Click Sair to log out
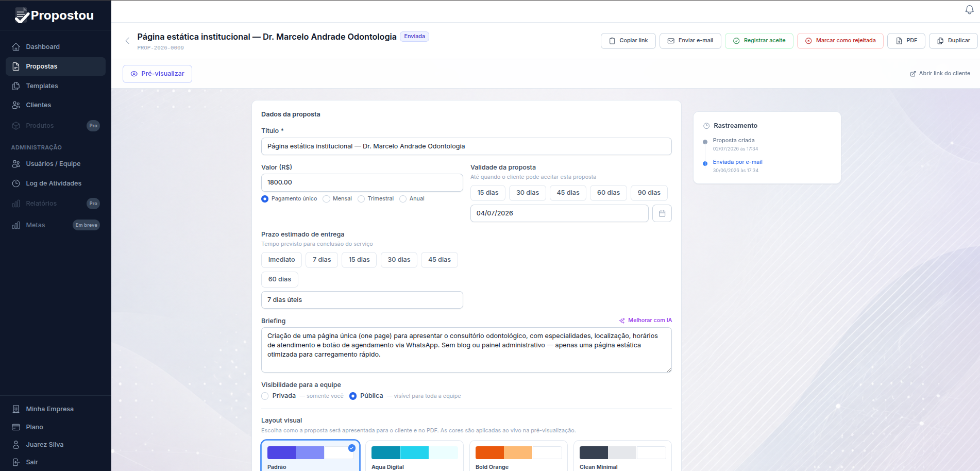The height and width of the screenshot is (471, 980). [x=56, y=462]
